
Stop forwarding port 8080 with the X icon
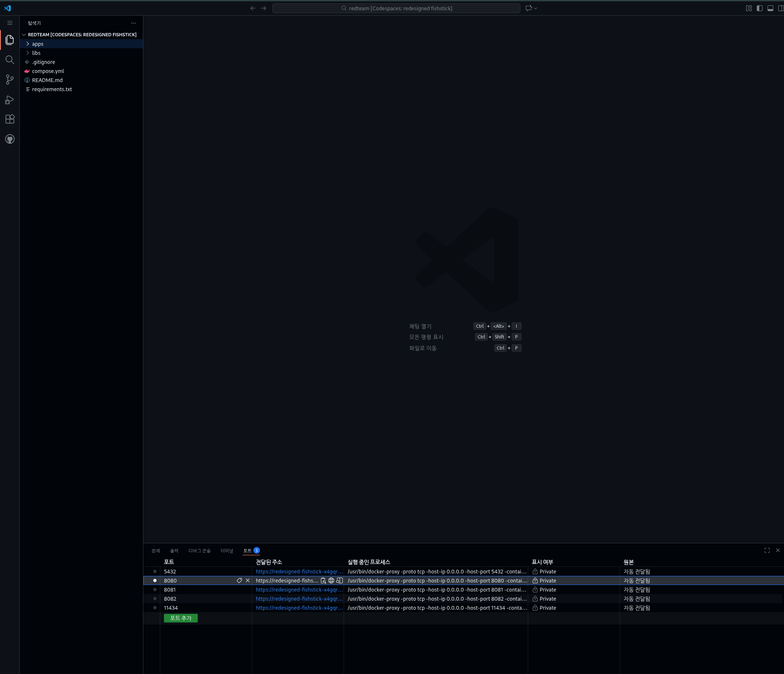coord(248,580)
